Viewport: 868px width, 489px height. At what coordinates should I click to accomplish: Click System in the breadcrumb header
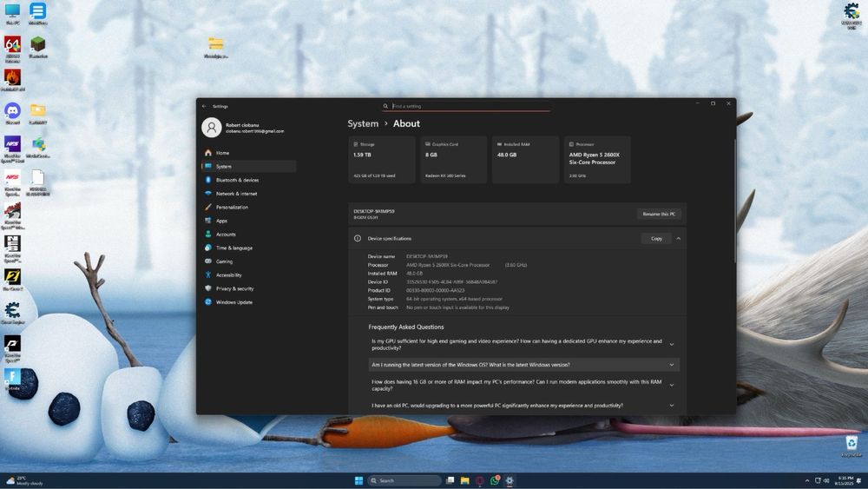pos(363,123)
